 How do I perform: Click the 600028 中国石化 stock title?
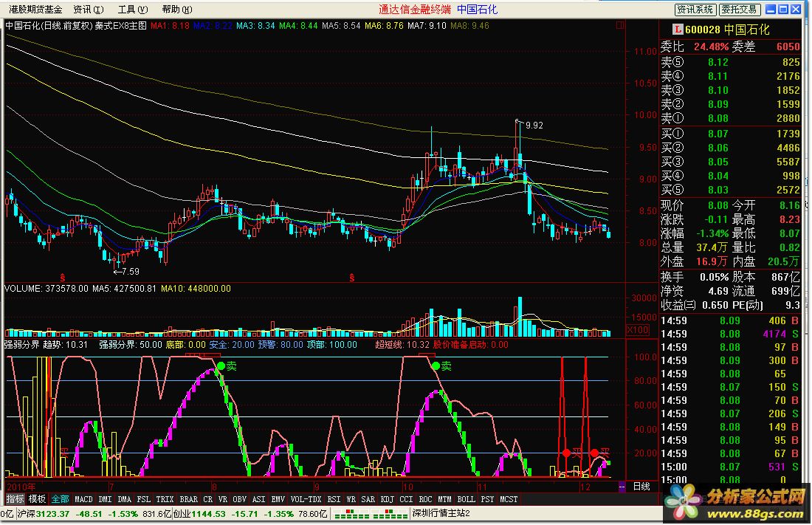(728, 30)
